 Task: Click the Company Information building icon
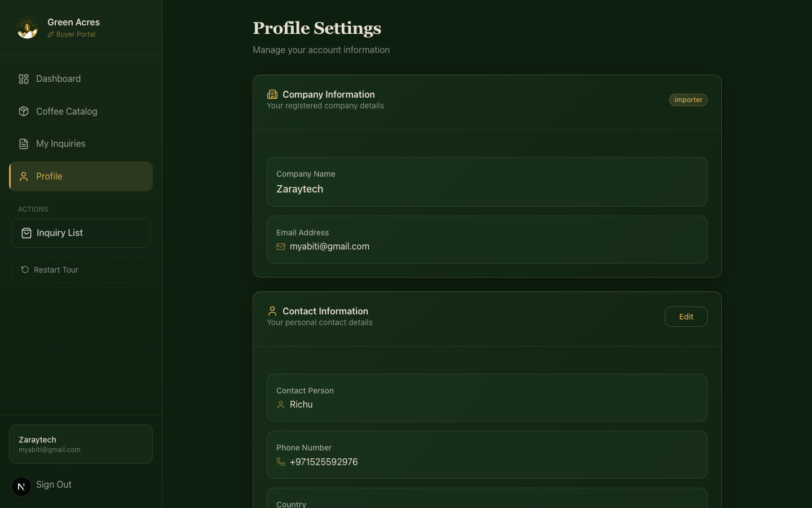pos(272,94)
